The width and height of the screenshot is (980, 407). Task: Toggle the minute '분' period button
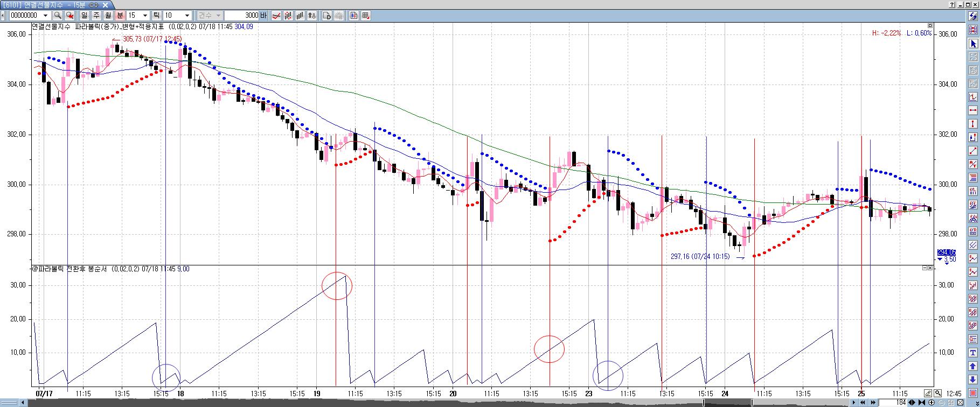[x=120, y=16]
